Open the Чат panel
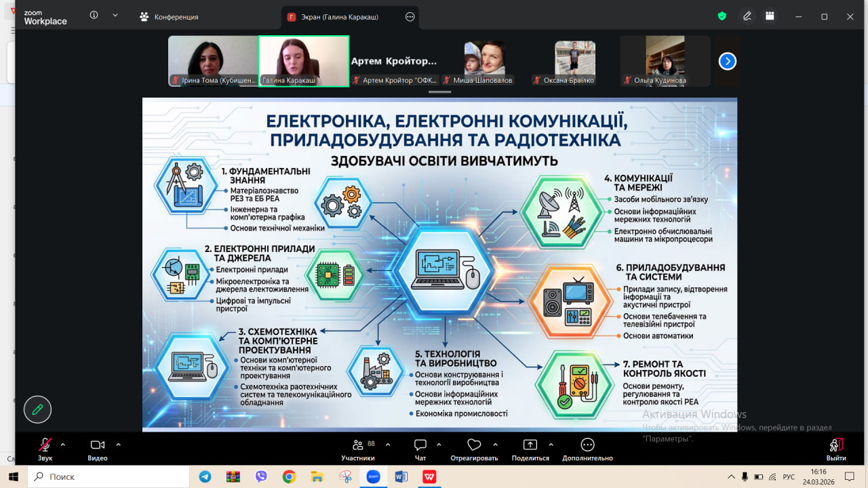 (x=420, y=449)
